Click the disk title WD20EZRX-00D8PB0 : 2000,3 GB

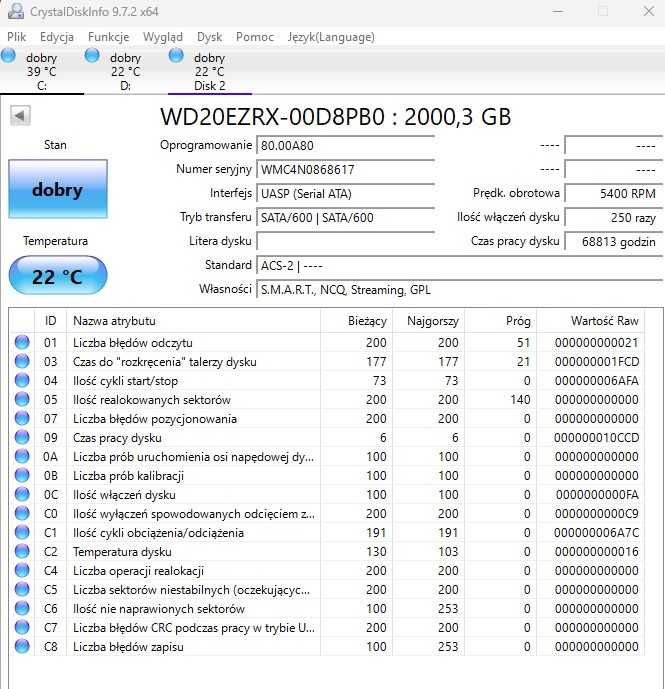tap(335, 116)
